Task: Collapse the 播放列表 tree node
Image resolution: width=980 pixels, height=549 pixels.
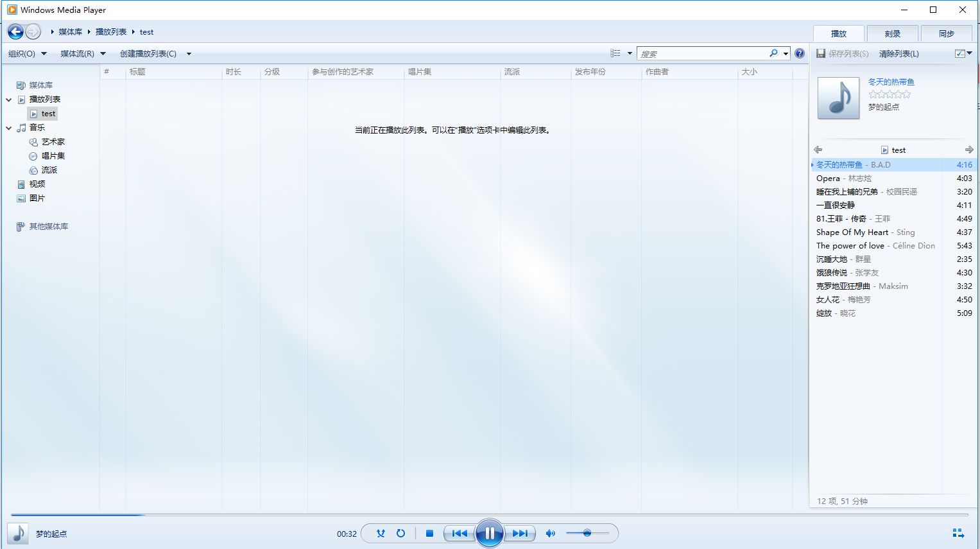Action: click(9, 100)
